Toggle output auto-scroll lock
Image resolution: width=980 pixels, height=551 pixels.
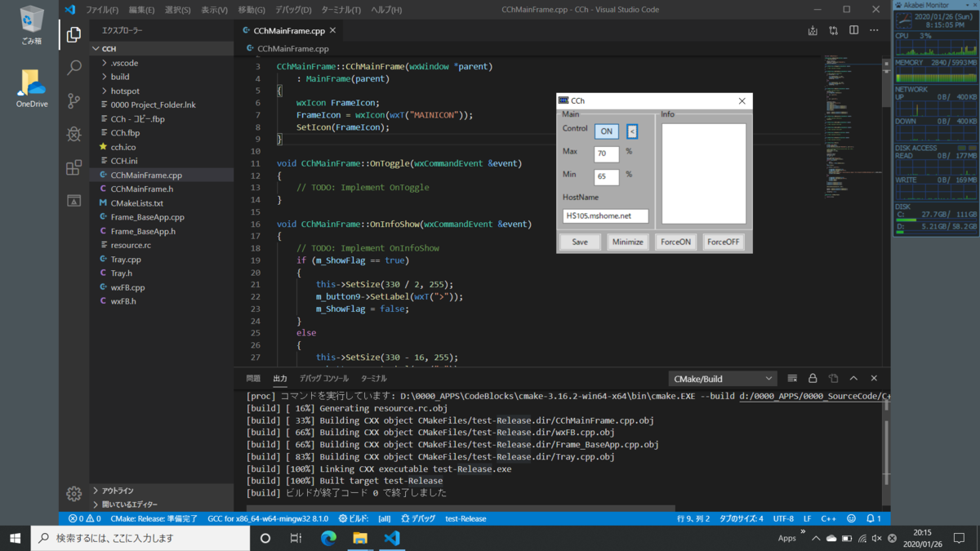pyautogui.click(x=812, y=378)
